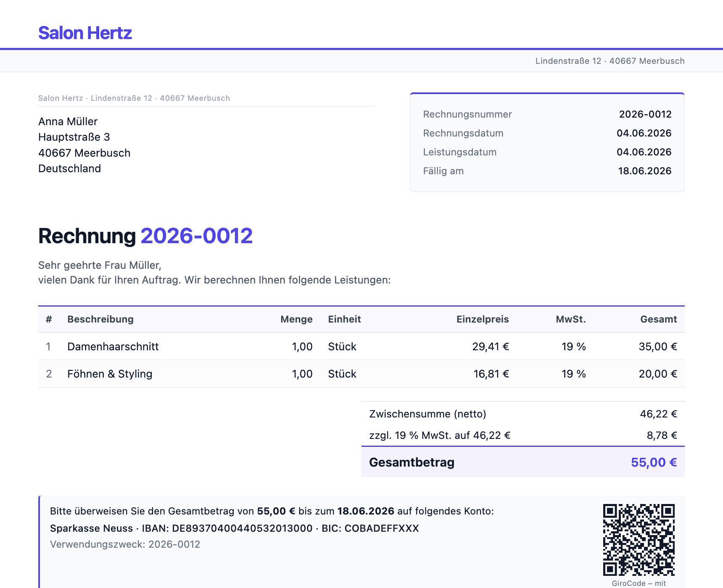Click the small sender line above recipient

pyautogui.click(x=134, y=98)
